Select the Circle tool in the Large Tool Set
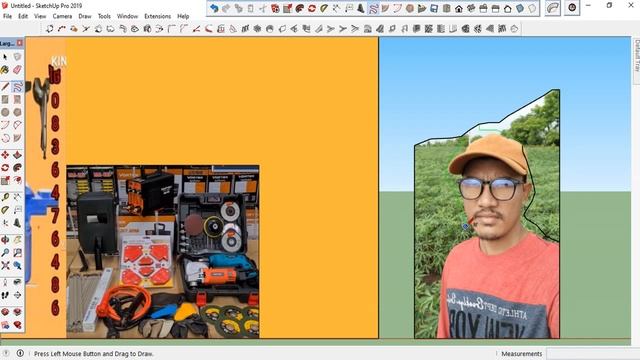 click(5, 112)
